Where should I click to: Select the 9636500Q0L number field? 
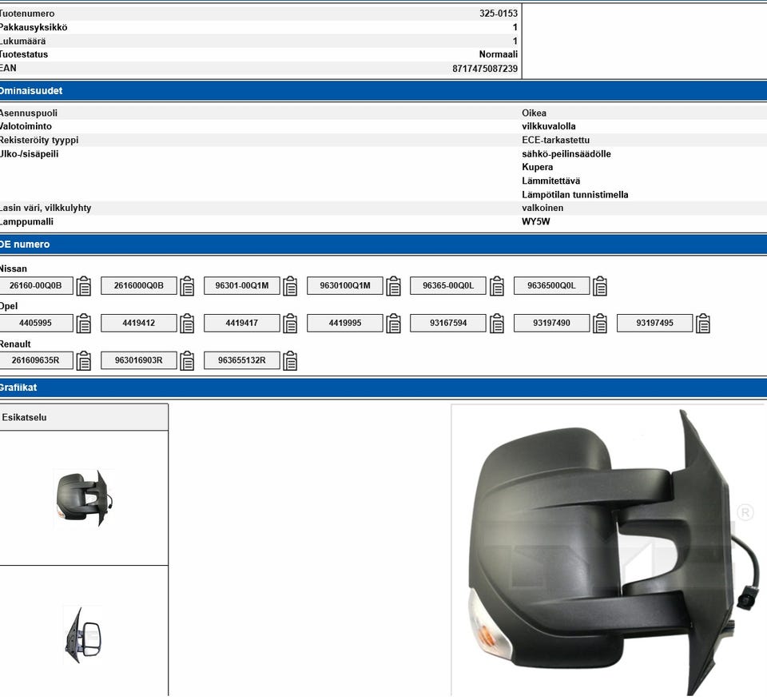(x=552, y=286)
